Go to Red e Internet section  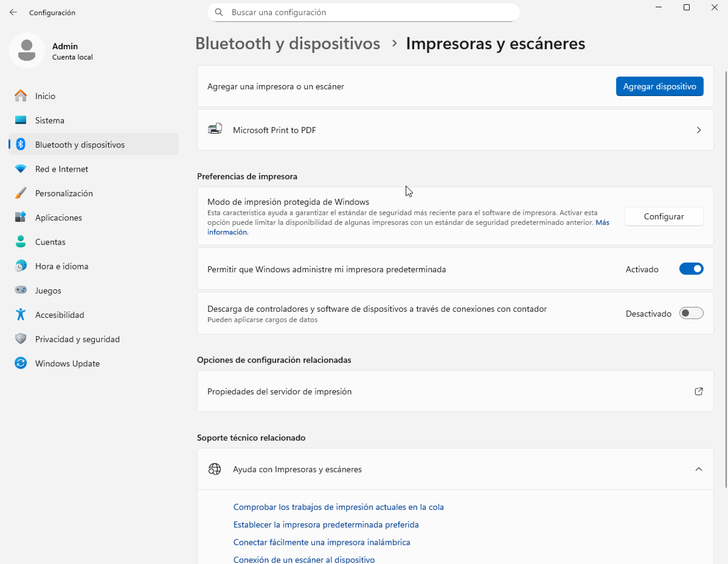pyautogui.click(x=94, y=169)
